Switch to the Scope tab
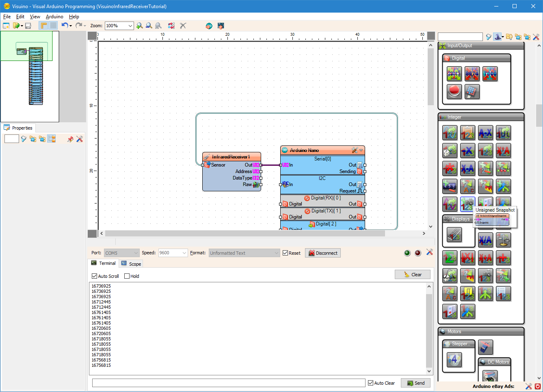This screenshot has width=543, height=392. tap(131, 264)
